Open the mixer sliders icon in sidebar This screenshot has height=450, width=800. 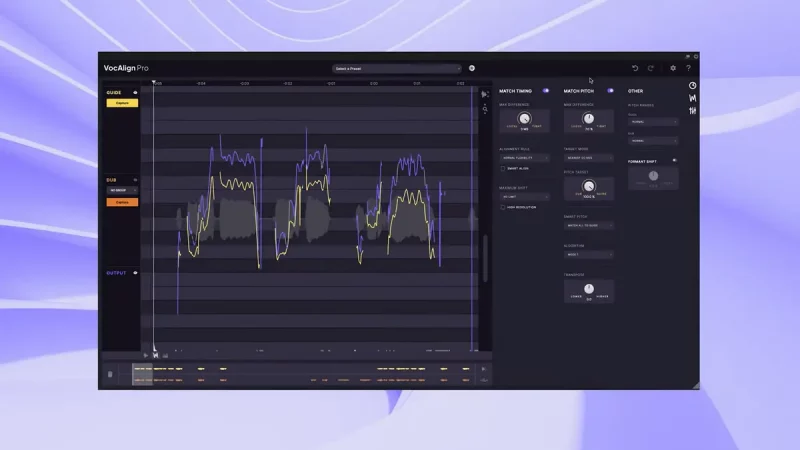click(x=693, y=110)
